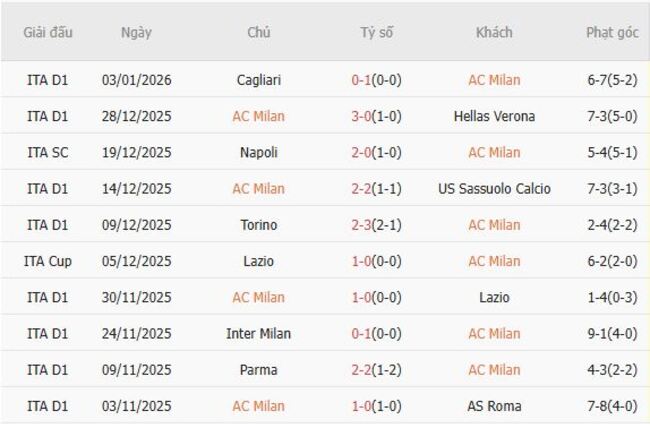Open the AS Roma team link

tap(494, 406)
